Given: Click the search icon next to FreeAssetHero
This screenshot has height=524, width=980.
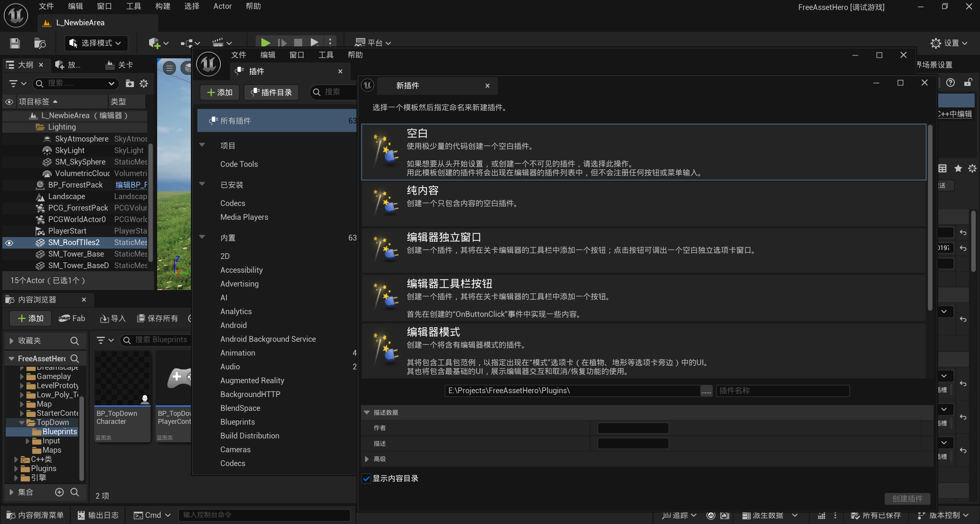Looking at the screenshot, I should [75, 358].
